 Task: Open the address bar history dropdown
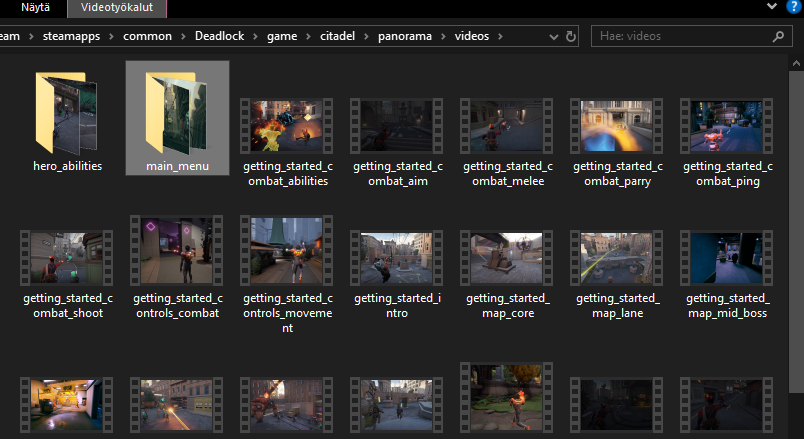tap(554, 36)
